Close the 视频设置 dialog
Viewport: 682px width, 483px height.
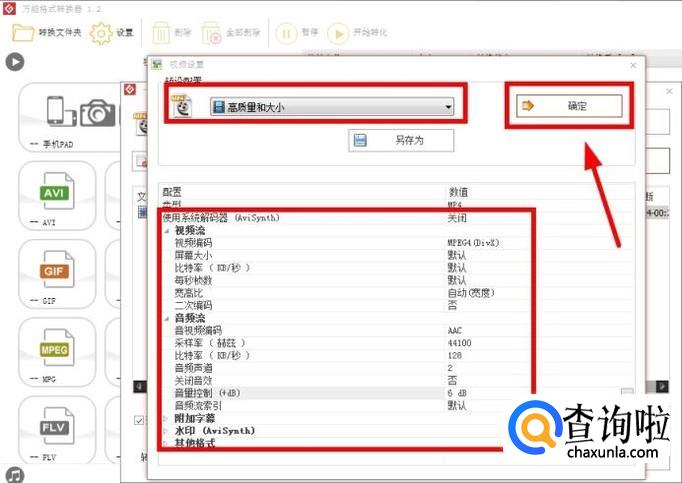pyautogui.click(x=632, y=65)
